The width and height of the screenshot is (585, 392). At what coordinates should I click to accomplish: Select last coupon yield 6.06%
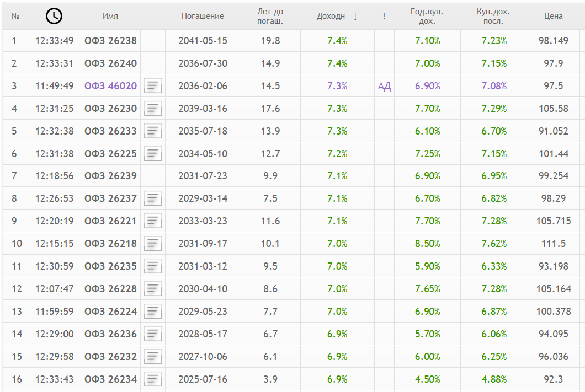[x=493, y=334]
